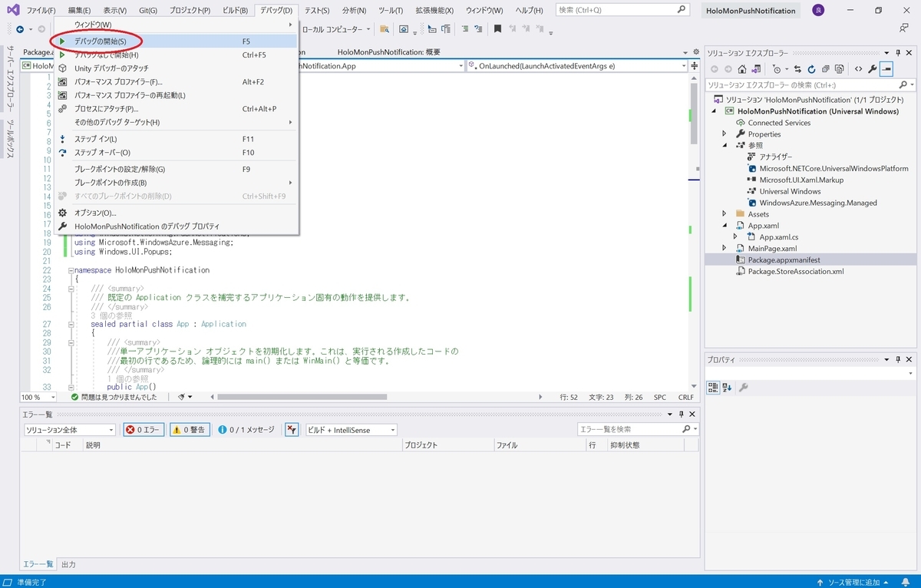Click ステップ イン in the Debug menu

(176, 139)
